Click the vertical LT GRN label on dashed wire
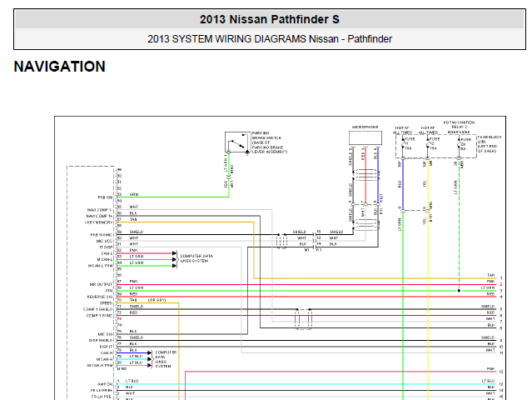The image size is (532, 400). pyautogui.click(x=455, y=187)
